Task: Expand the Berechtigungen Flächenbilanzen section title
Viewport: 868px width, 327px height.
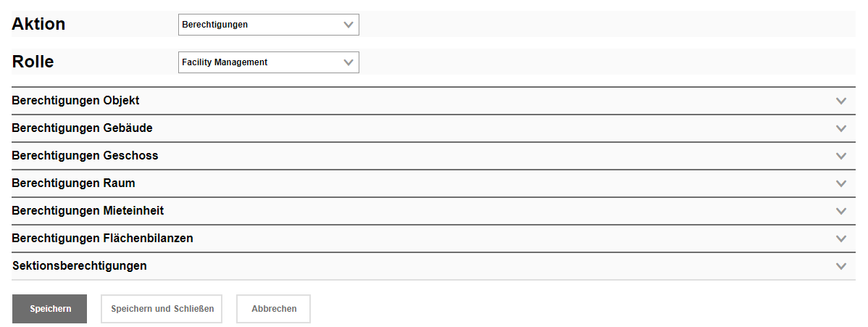Action: [x=102, y=239]
